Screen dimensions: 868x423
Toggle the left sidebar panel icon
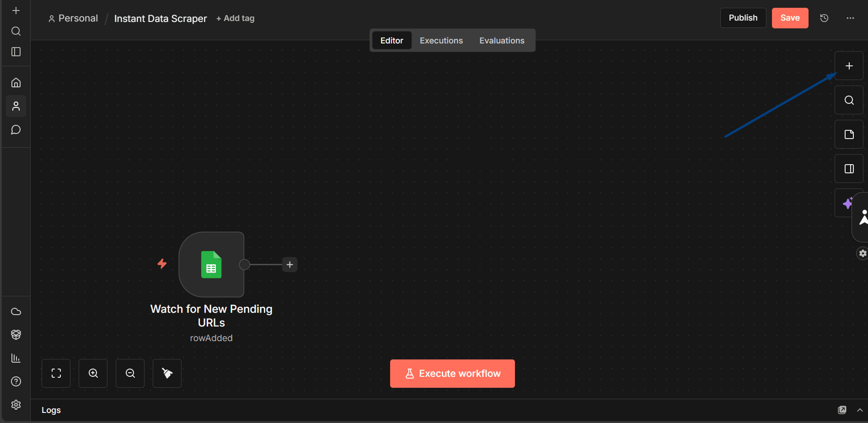pyautogui.click(x=16, y=52)
